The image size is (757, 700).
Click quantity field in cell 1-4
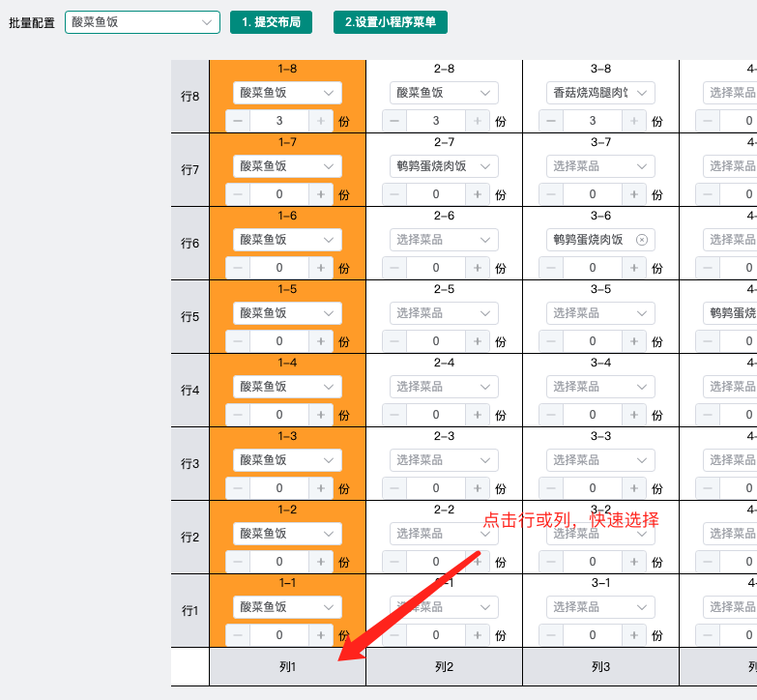point(279,414)
